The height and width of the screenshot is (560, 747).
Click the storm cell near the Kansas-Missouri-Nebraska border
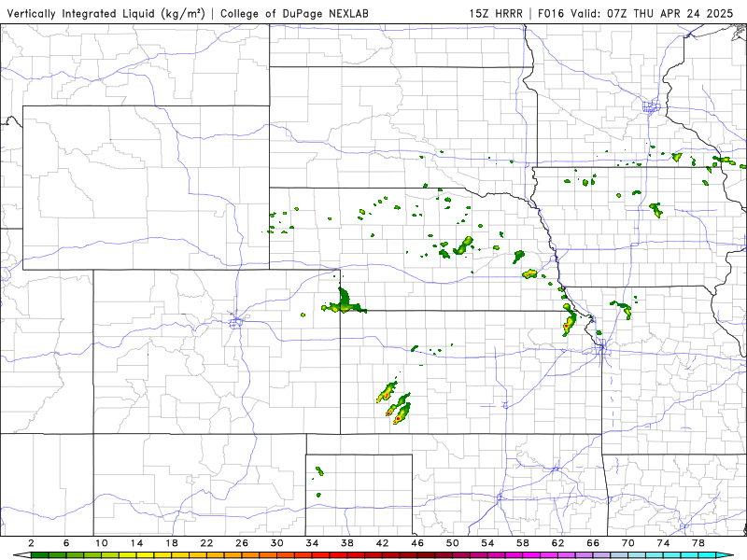click(x=569, y=321)
